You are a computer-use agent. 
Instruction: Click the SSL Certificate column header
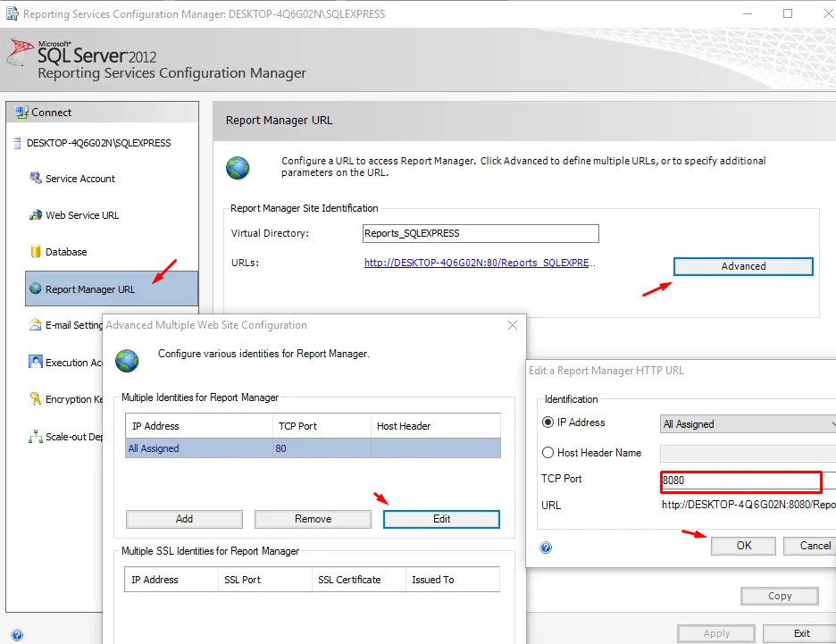pyautogui.click(x=359, y=580)
